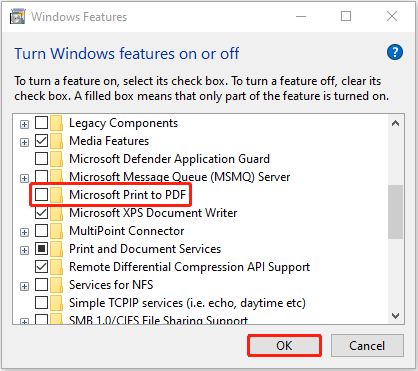Click the Microsoft Defender Application Guard folder icon
The height and width of the screenshot is (371, 418).
56,159
